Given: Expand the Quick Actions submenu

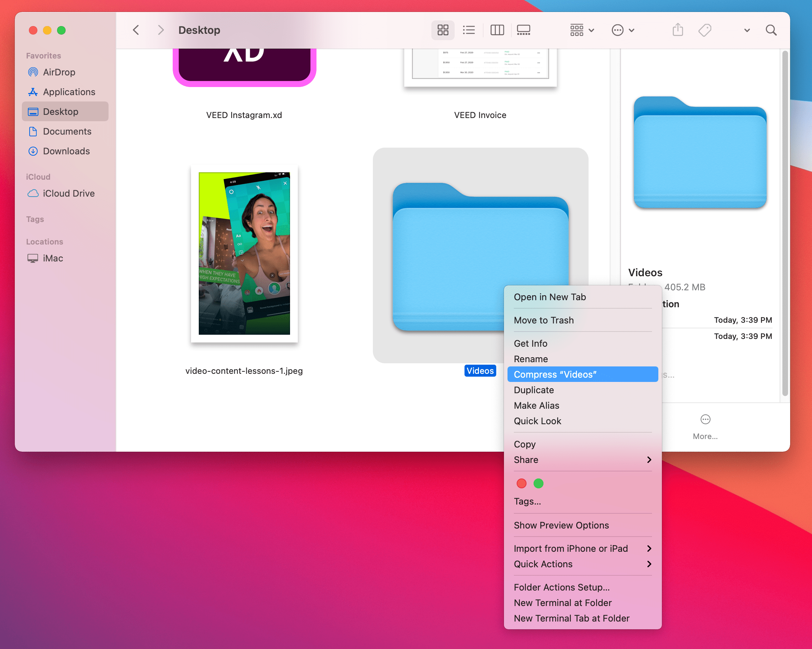Looking at the screenshot, I should pyautogui.click(x=543, y=564).
